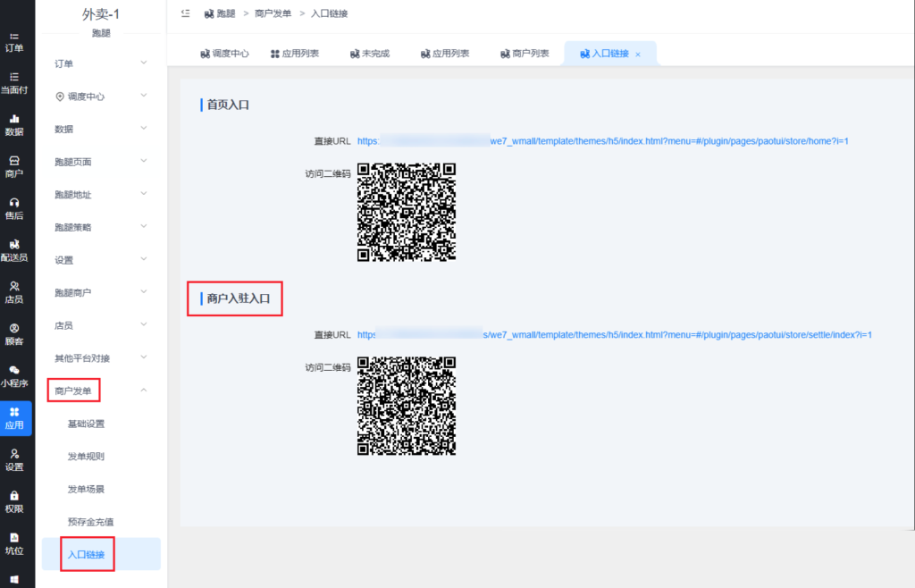Open the 商户入驻入口 direct URL link

tap(614, 335)
